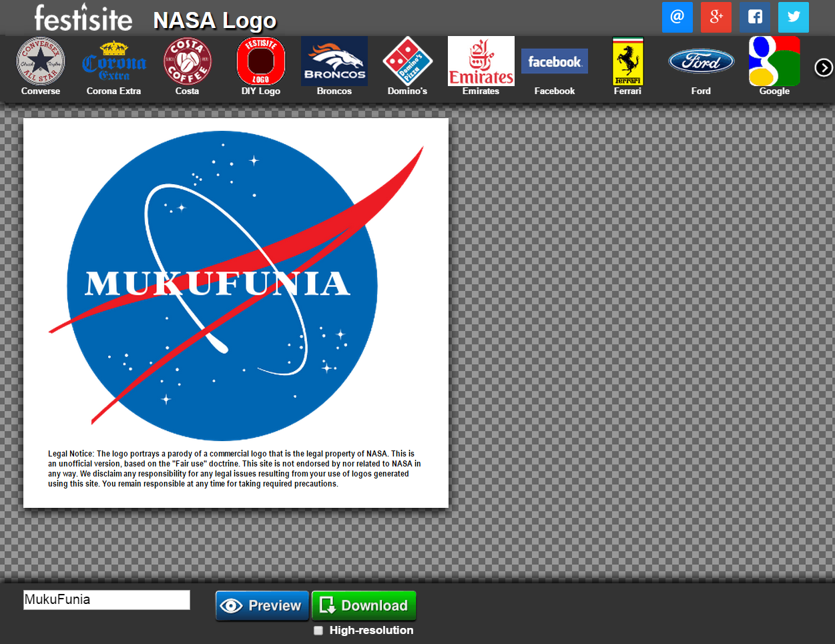Choose the Corona Extra logo template
This screenshot has height=644, width=835.
(114, 61)
